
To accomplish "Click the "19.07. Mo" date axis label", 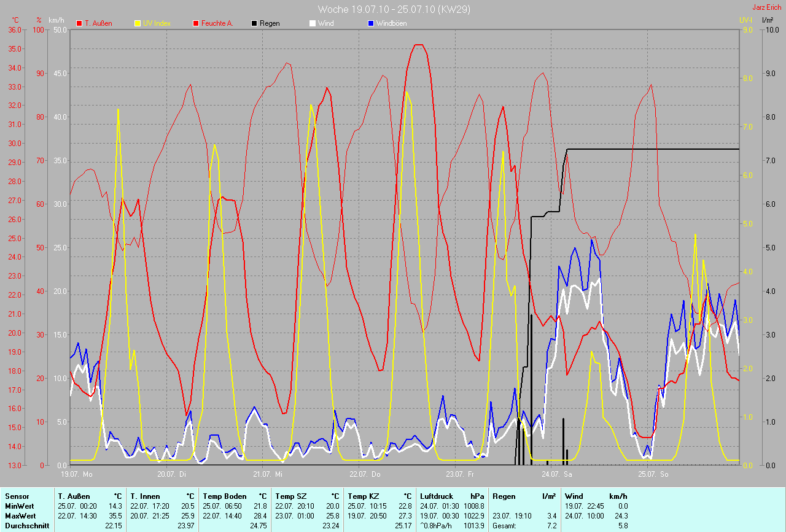I will (77, 474).
